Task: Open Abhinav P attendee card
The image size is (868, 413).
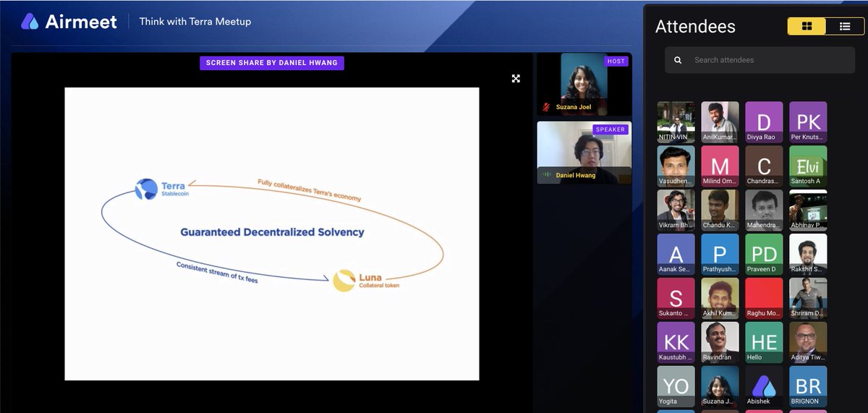Action: pyautogui.click(x=809, y=210)
